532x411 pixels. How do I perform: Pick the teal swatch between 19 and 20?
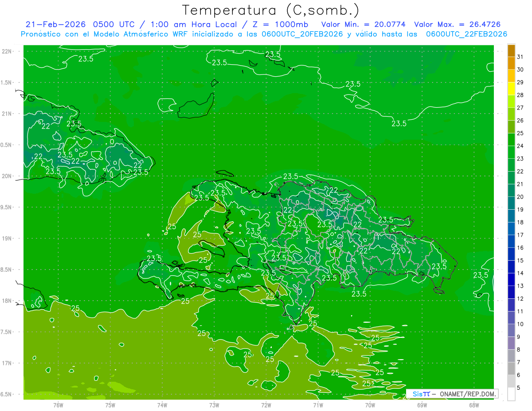click(511, 204)
